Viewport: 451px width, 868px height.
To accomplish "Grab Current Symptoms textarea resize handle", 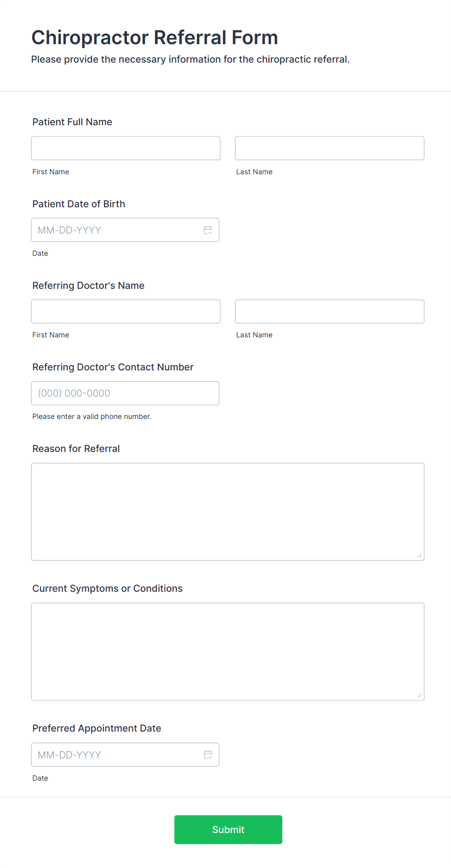I will pyautogui.click(x=419, y=695).
